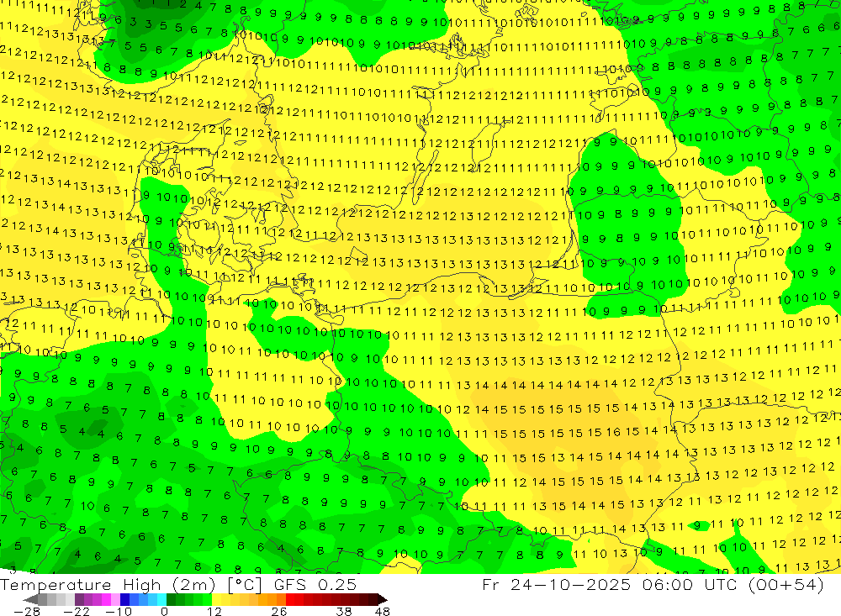Image resolution: width=841 pixels, height=616 pixels.
Task: Click the '26' legend label
Action: click(x=279, y=612)
